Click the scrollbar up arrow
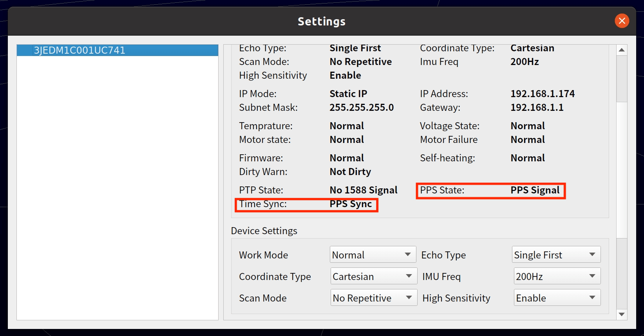Viewport: 644px width, 336px height. coord(622,50)
